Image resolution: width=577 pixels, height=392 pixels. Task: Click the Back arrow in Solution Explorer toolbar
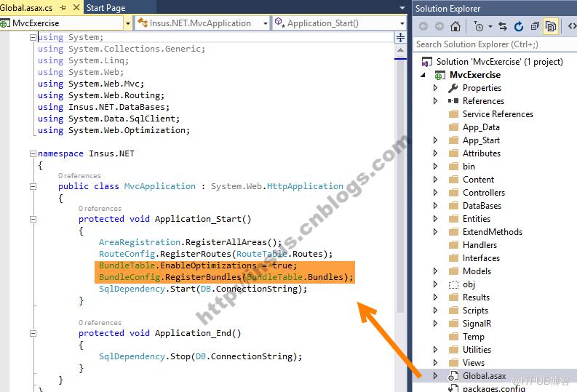click(423, 26)
